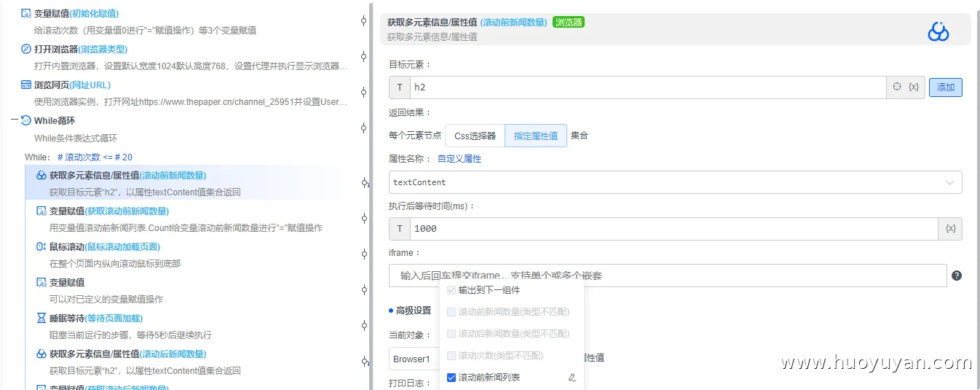Click the While循环 loop icon
The image size is (980, 390).
26,120
